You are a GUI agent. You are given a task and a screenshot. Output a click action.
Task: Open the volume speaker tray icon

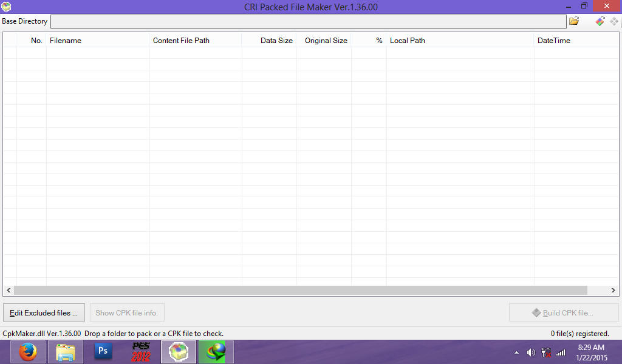(x=531, y=352)
